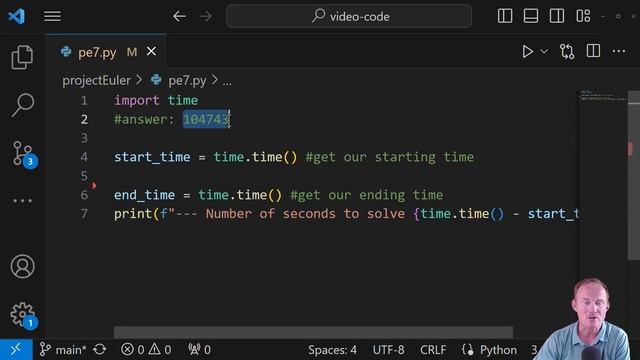Close the pe7.py tab
Screen dimensions: 640x360
(x=151, y=51)
